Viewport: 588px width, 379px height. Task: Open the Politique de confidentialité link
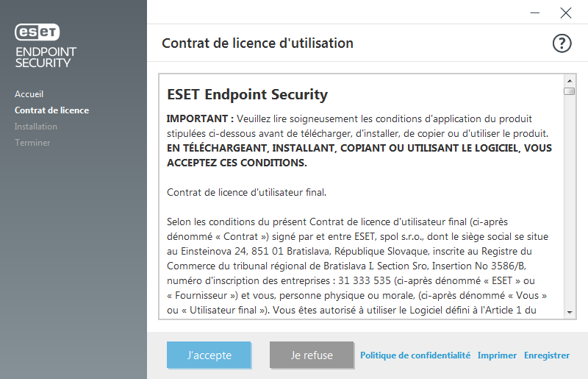click(415, 355)
